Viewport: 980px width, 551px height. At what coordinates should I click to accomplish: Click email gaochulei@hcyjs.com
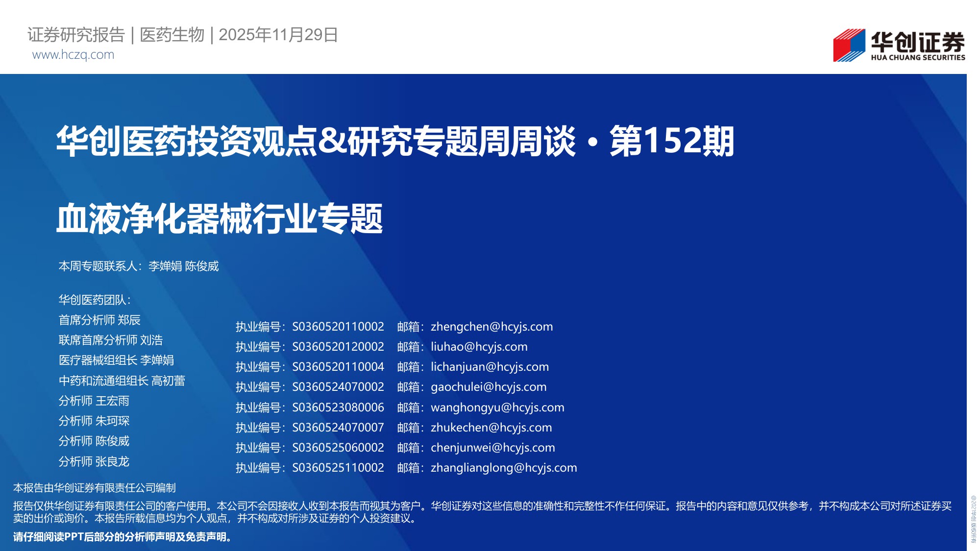(488, 387)
